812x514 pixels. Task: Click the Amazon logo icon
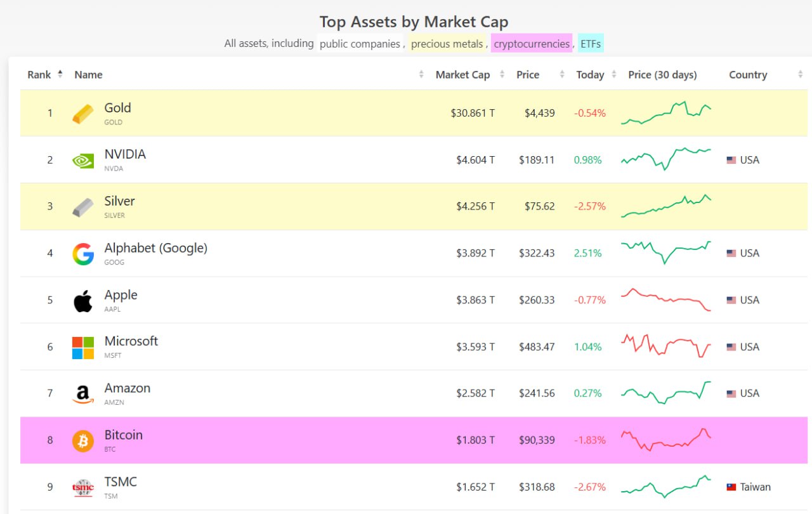tap(83, 394)
